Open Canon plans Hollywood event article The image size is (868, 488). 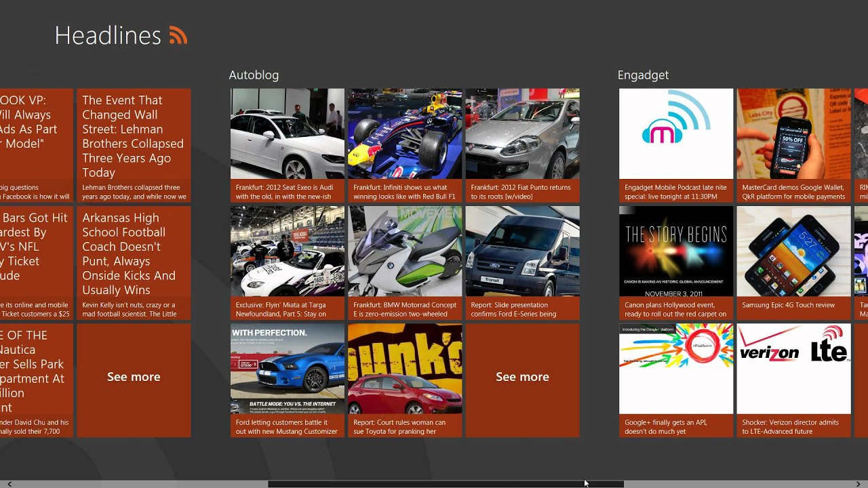(x=676, y=263)
